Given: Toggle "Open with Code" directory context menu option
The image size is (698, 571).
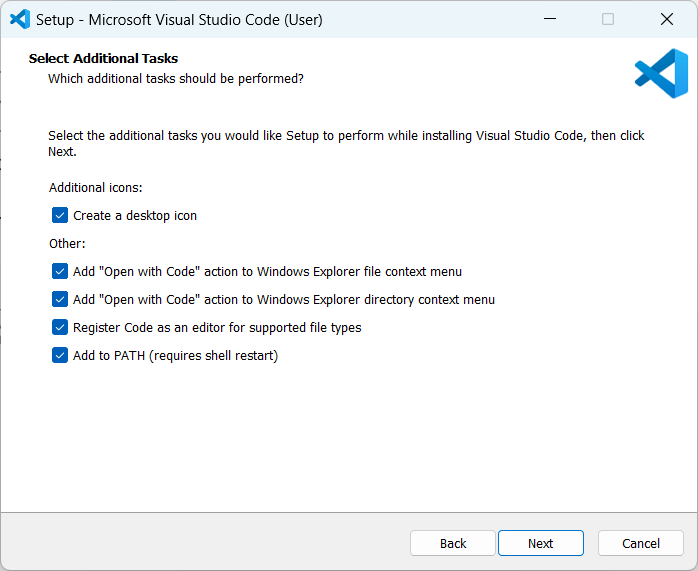Looking at the screenshot, I should point(60,299).
